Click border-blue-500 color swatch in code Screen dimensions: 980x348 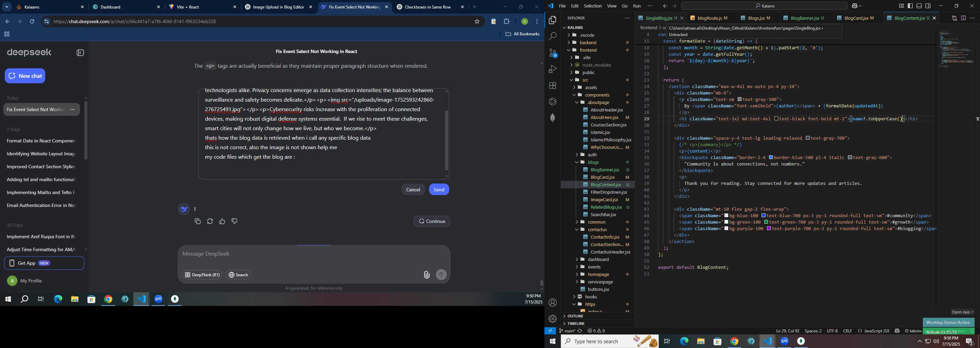point(771,158)
